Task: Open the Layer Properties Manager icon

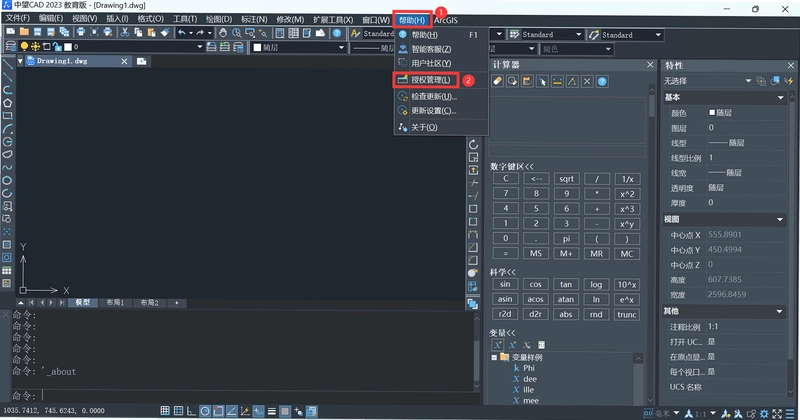Action: [10, 46]
